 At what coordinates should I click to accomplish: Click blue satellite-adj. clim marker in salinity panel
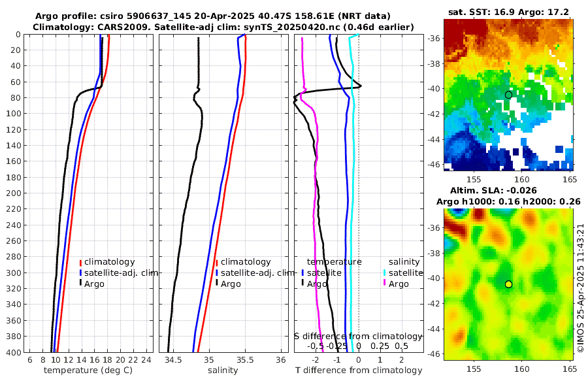216,272
